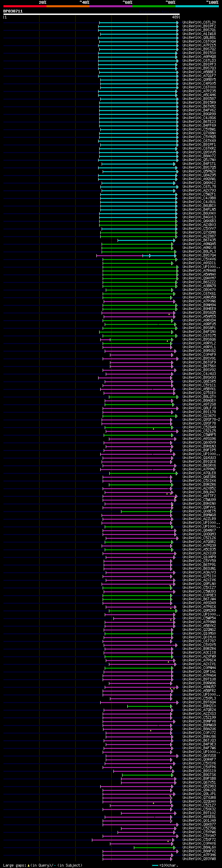Select the UniRef100_Q9AYM7 hit label
Image resolution: width=222 pixels, height=868 pixels.
point(199,278)
